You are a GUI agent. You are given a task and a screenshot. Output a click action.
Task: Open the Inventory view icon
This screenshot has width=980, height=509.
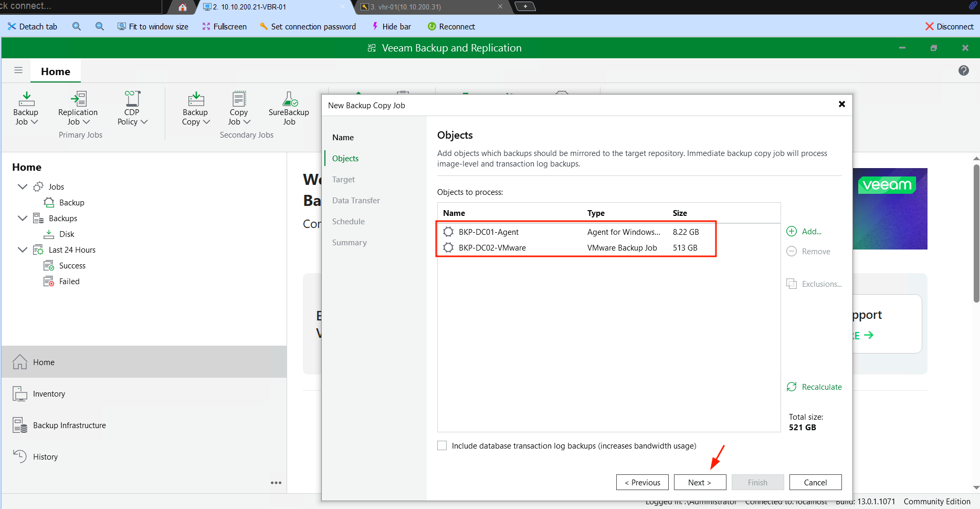(20, 393)
